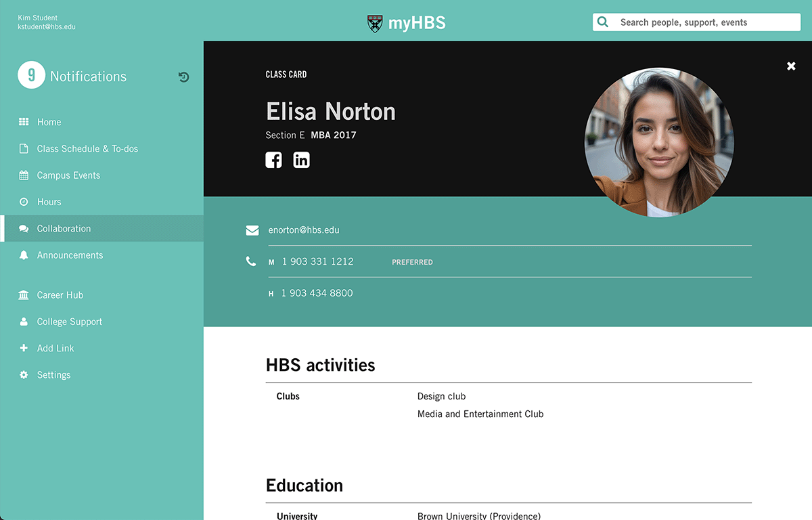Click the Notifications count badge

(x=30, y=75)
